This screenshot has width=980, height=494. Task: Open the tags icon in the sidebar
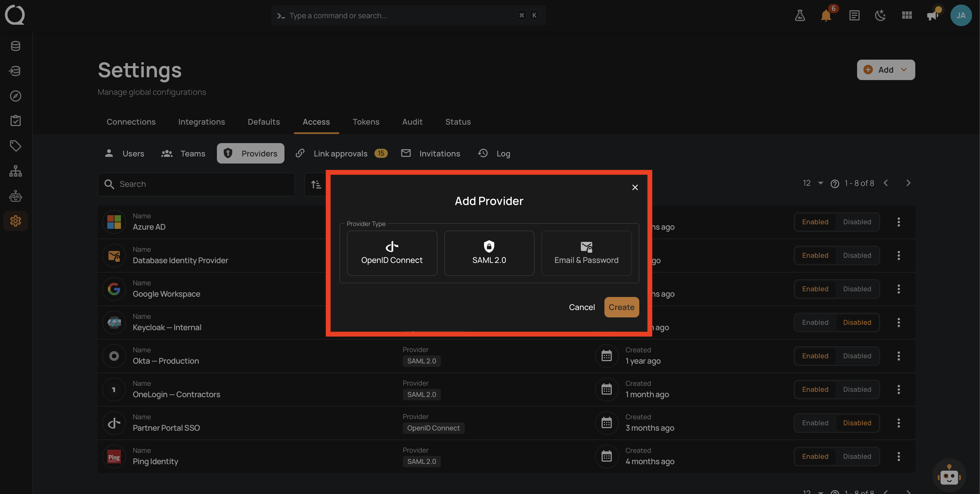(x=16, y=146)
